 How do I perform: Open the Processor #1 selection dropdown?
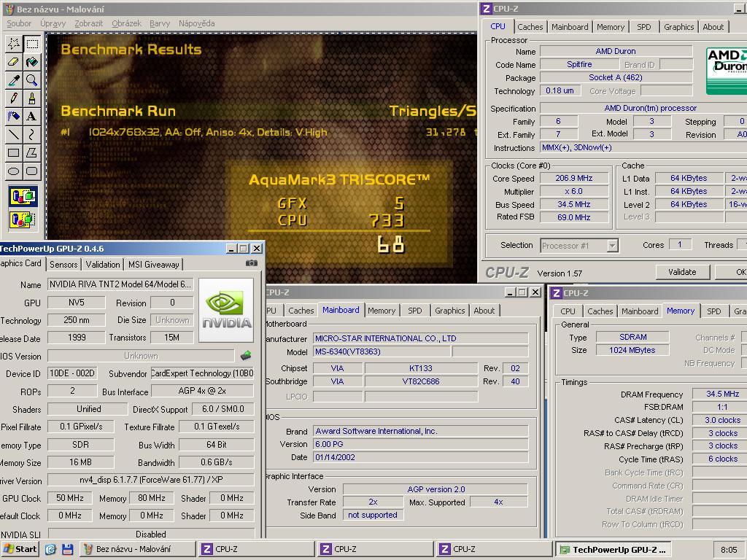(613, 246)
